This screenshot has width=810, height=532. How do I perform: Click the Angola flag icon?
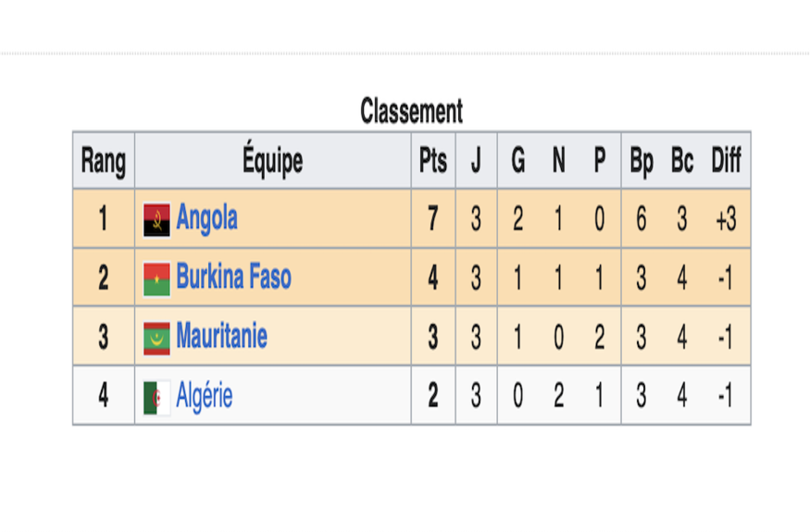(x=156, y=220)
